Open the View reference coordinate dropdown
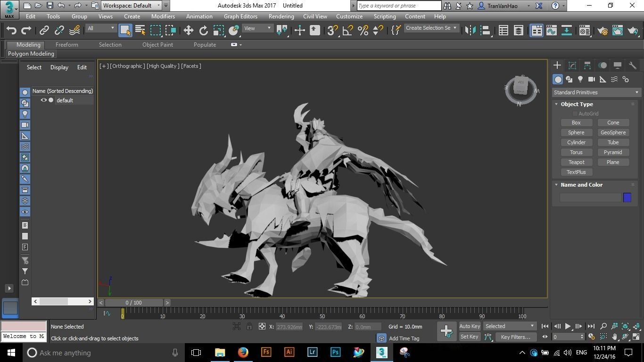 [x=257, y=28]
